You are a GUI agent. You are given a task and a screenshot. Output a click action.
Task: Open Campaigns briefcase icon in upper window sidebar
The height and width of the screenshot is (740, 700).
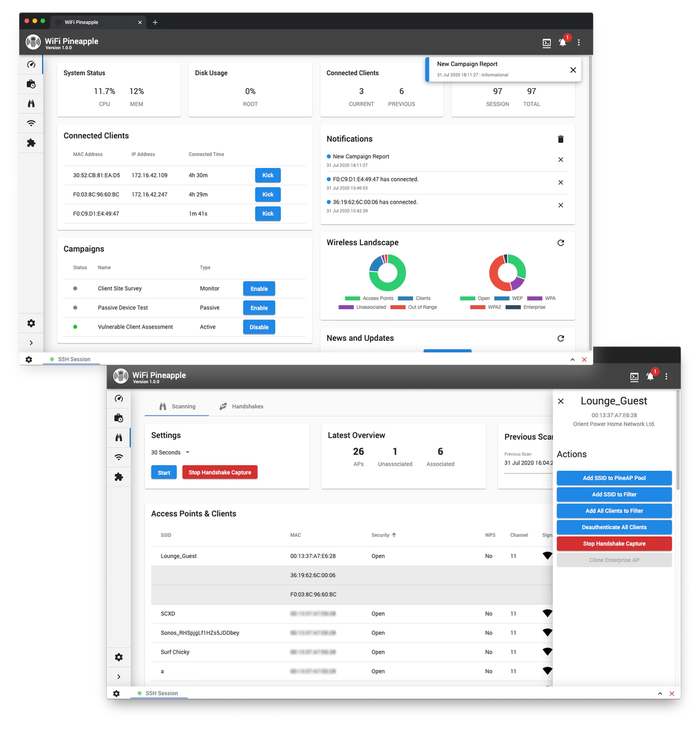pos(31,84)
